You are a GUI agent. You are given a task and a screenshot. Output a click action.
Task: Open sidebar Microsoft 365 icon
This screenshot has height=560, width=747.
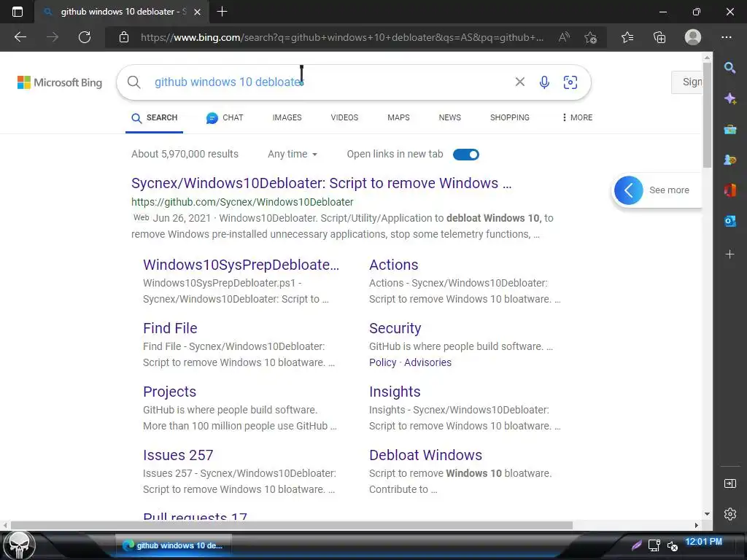pyautogui.click(x=729, y=190)
